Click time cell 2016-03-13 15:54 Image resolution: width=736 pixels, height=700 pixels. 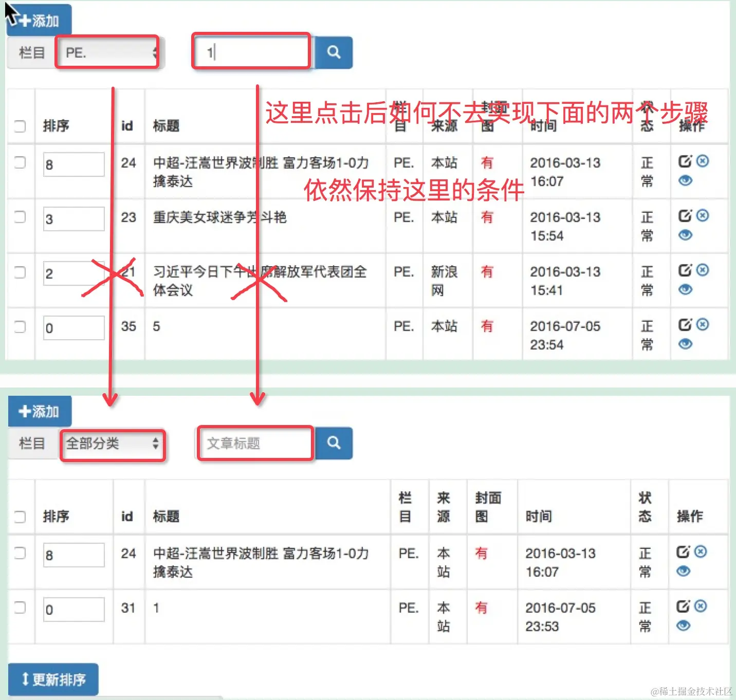[x=565, y=226]
